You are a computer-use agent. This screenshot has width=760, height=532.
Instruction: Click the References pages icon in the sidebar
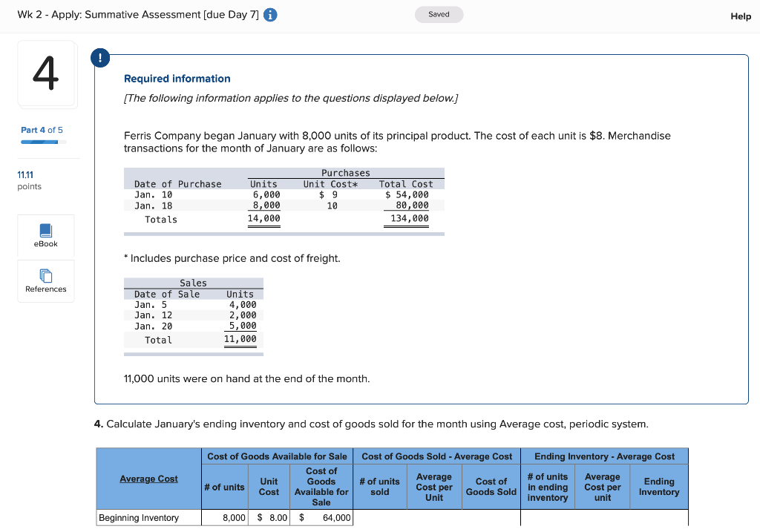[45, 275]
